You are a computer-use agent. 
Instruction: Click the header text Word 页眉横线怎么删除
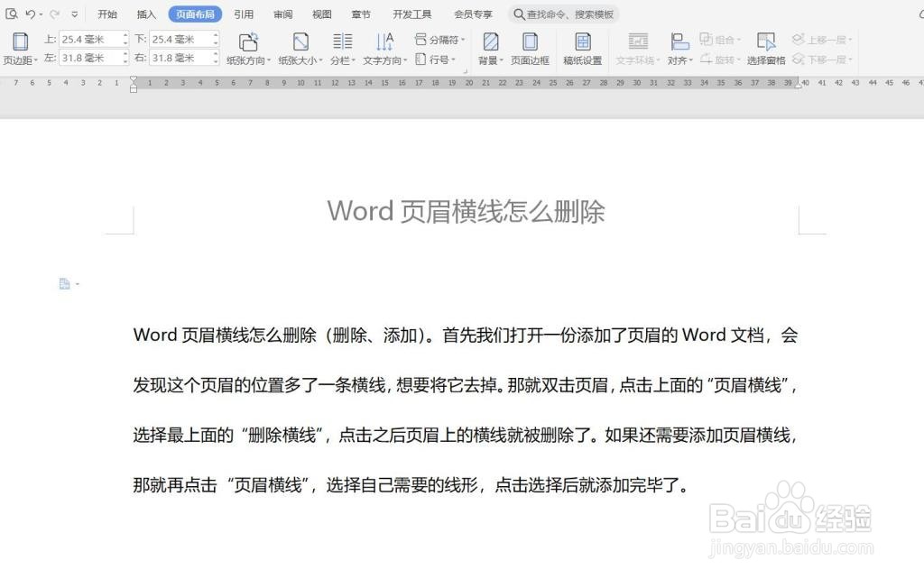(x=467, y=211)
